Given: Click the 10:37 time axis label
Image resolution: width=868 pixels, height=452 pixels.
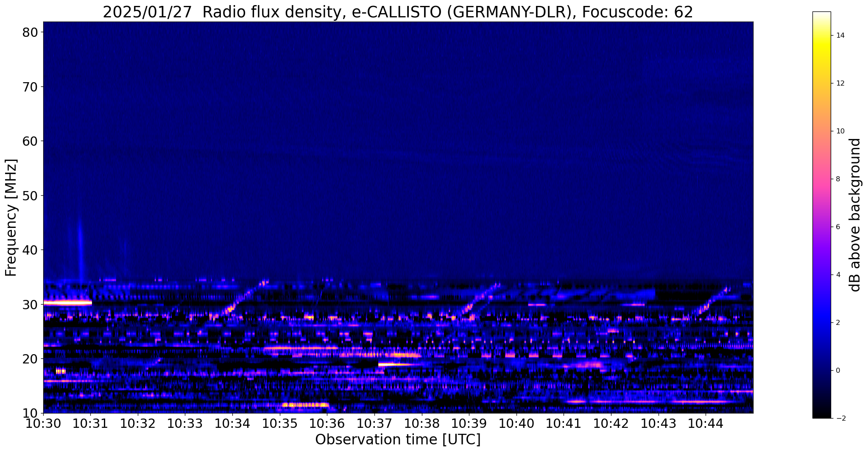Looking at the screenshot, I should 374,423.
